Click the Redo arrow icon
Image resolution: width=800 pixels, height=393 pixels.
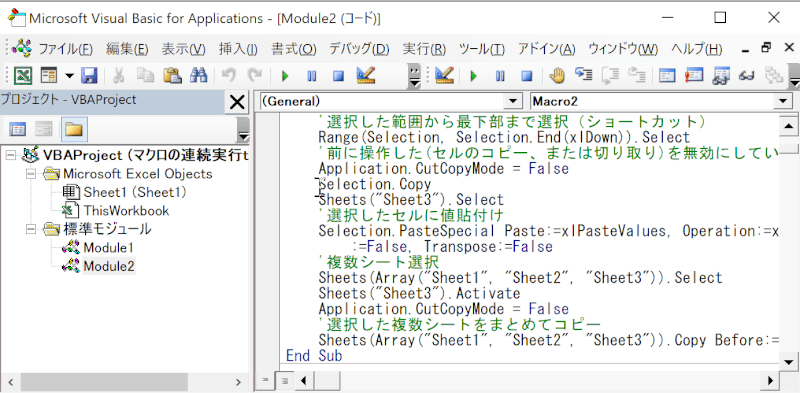(255, 76)
